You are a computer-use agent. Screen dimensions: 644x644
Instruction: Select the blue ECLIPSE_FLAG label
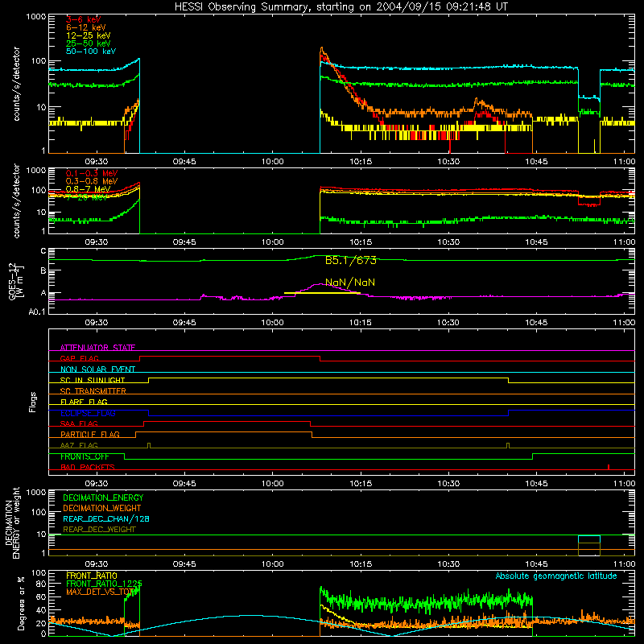tap(88, 413)
